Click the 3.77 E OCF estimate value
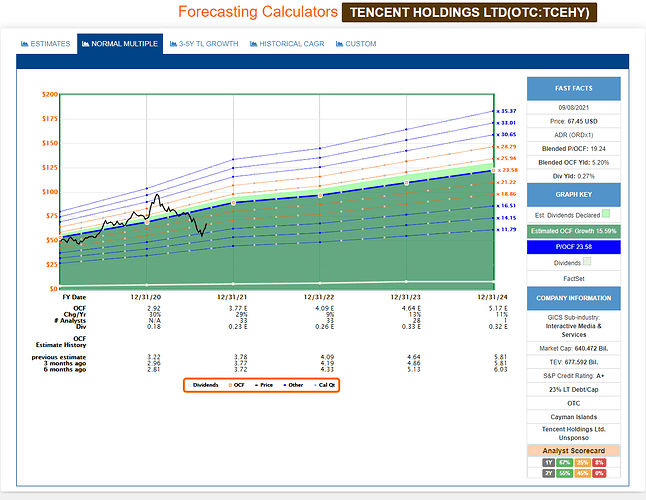This screenshot has width=646, height=500. pyautogui.click(x=238, y=308)
